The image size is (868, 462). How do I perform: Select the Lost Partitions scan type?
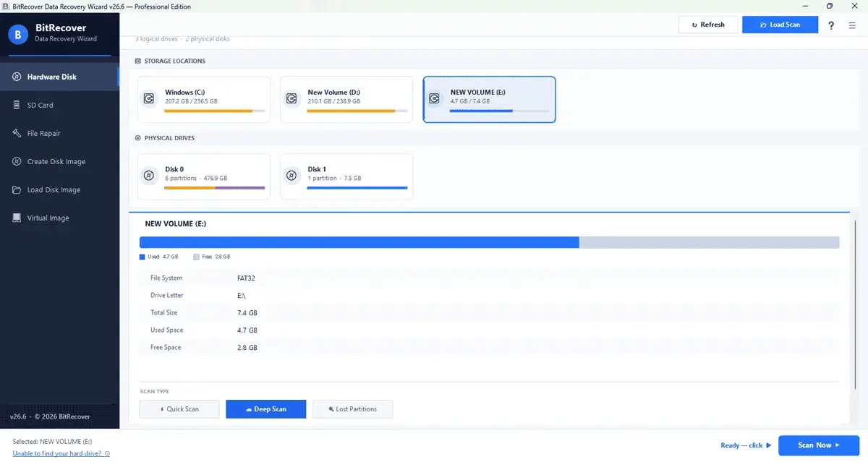(353, 409)
